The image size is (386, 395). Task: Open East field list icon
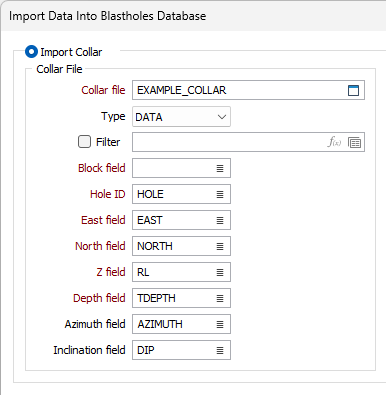pyautogui.click(x=220, y=220)
